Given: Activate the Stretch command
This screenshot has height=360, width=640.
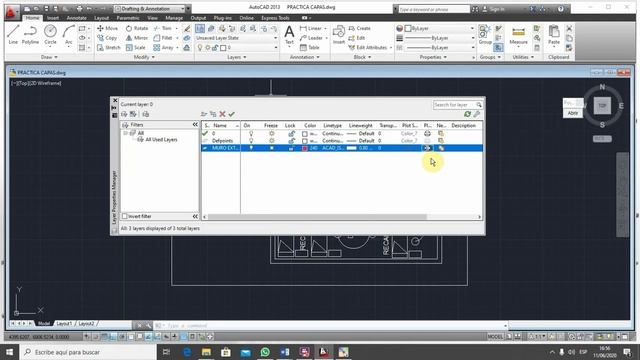Looking at the screenshot, I should point(109,48).
